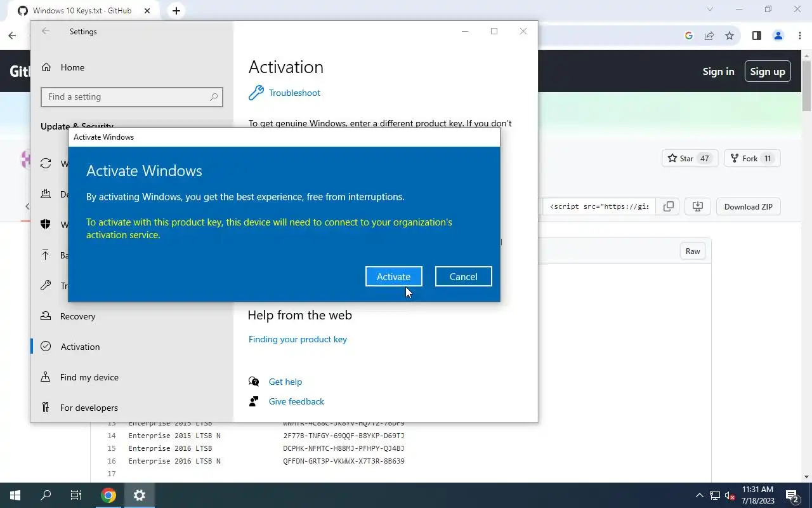Switch to the Windows 10 Keys.txt browser tab
The width and height of the screenshot is (812, 508).
(82, 11)
